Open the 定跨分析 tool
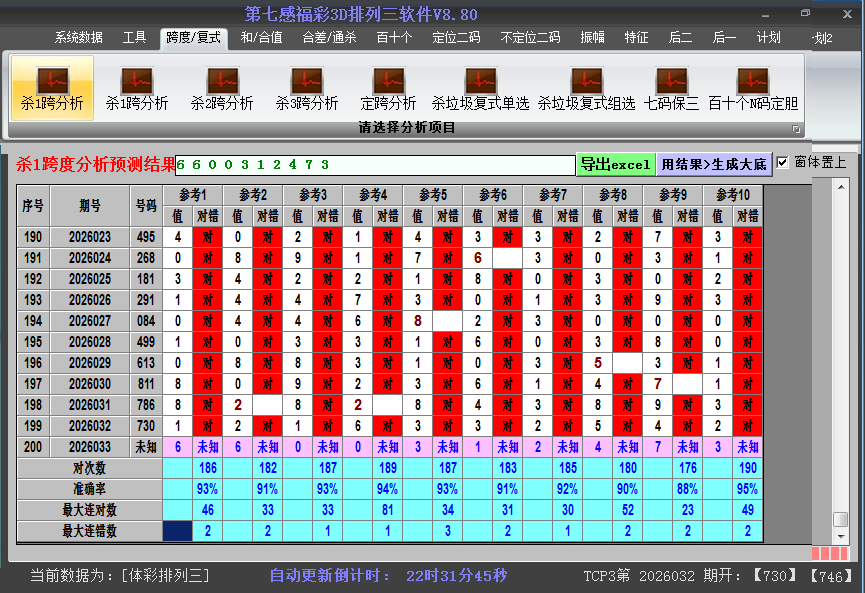 [388, 88]
